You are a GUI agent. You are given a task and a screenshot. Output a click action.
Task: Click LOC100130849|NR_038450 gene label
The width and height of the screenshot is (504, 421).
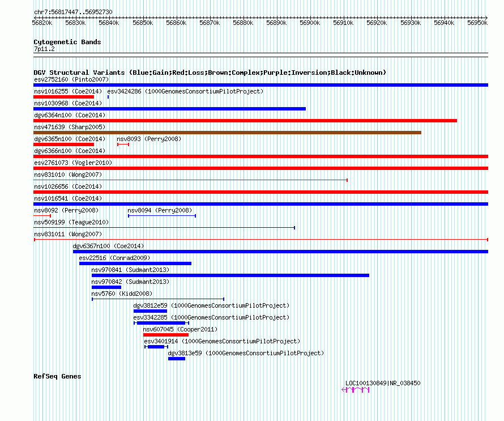coord(383,383)
